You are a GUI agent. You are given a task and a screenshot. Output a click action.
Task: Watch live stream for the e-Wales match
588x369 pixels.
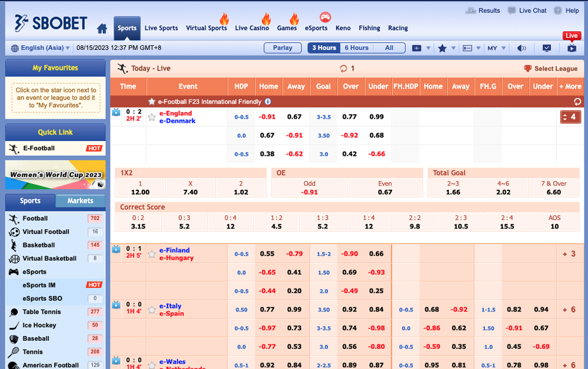pyautogui.click(x=116, y=360)
